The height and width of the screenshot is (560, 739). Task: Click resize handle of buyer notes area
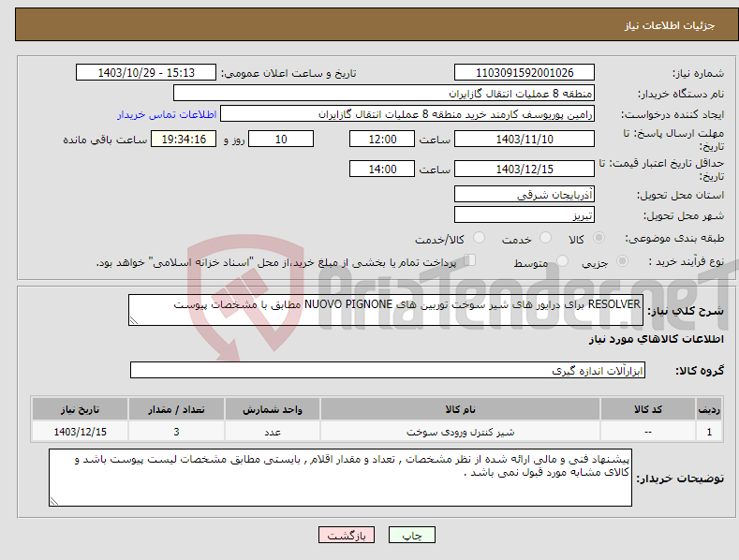pos(54,501)
